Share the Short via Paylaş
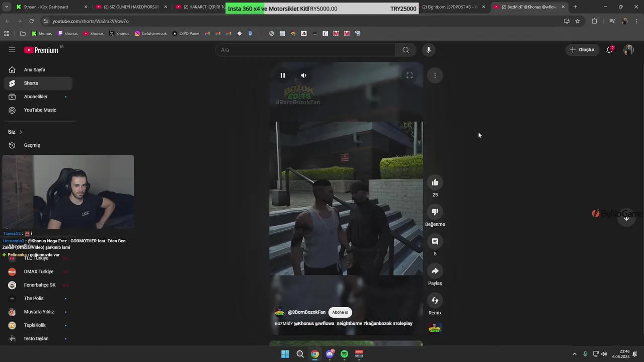644x362 pixels. 435,271
